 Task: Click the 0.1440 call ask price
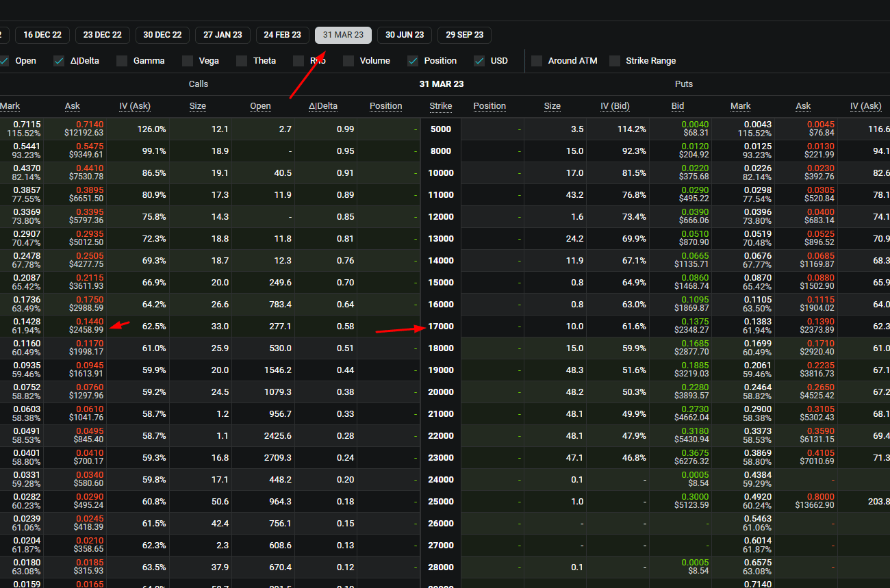89,321
